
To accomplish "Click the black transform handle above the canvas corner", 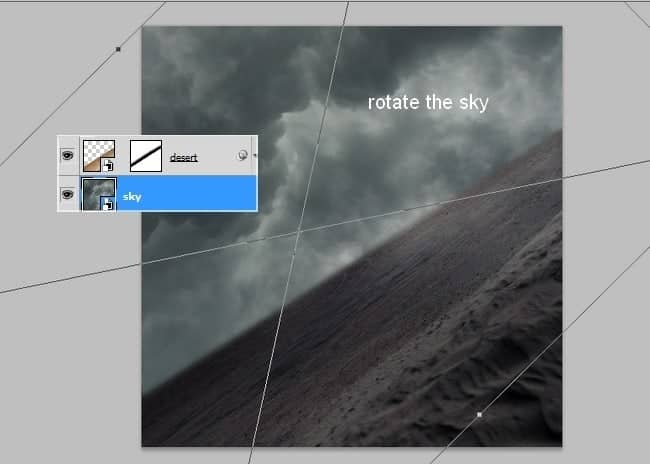I will tap(118, 49).
